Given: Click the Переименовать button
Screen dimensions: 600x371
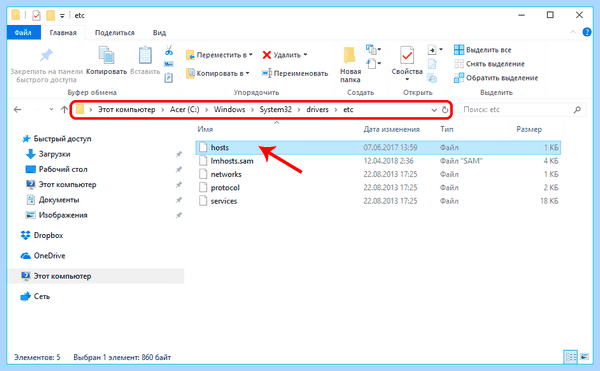Looking at the screenshot, I should point(295,73).
